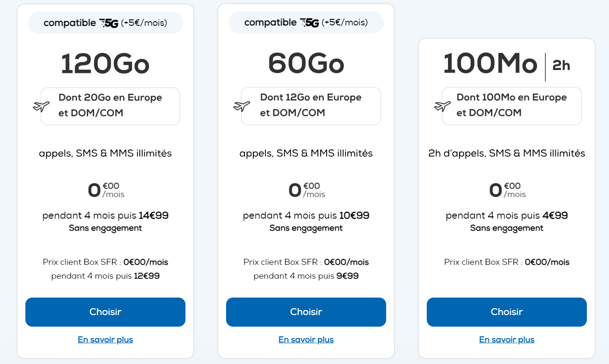Viewport: 609px width, 364px height.
Task: Select the Dont 100Mo en Europe box
Action: (x=512, y=106)
